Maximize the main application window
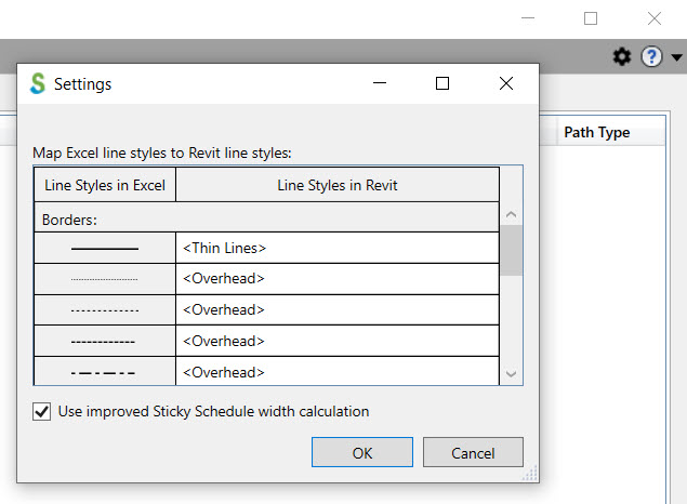Screen dimensions: 687x504 pyautogui.click(x=591, y=18)
